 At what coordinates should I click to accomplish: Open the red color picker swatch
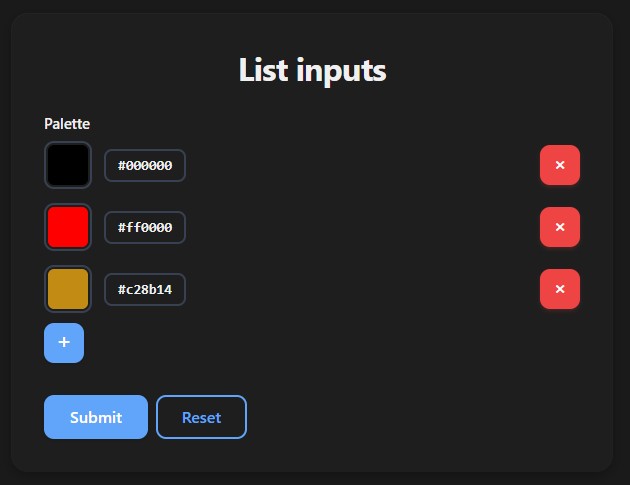tap(68, 227)
